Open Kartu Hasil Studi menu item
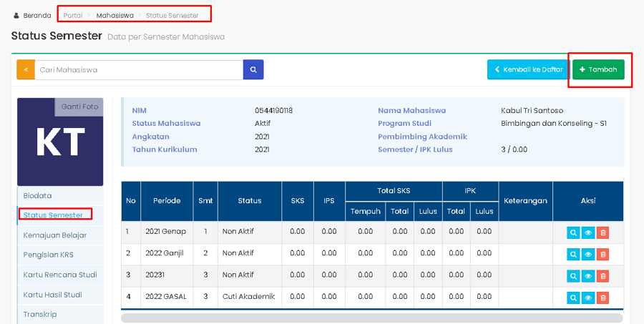The height and width of the screenshot is (324, 644). point(52,295)
